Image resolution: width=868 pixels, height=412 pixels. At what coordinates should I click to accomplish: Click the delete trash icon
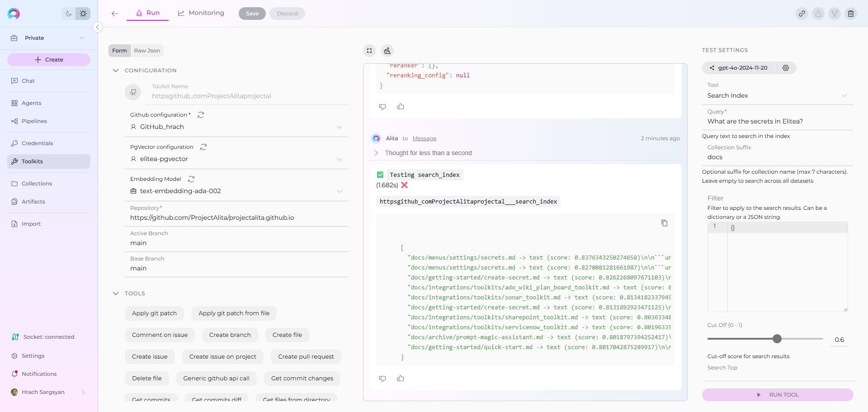click(x=851, y=14)
